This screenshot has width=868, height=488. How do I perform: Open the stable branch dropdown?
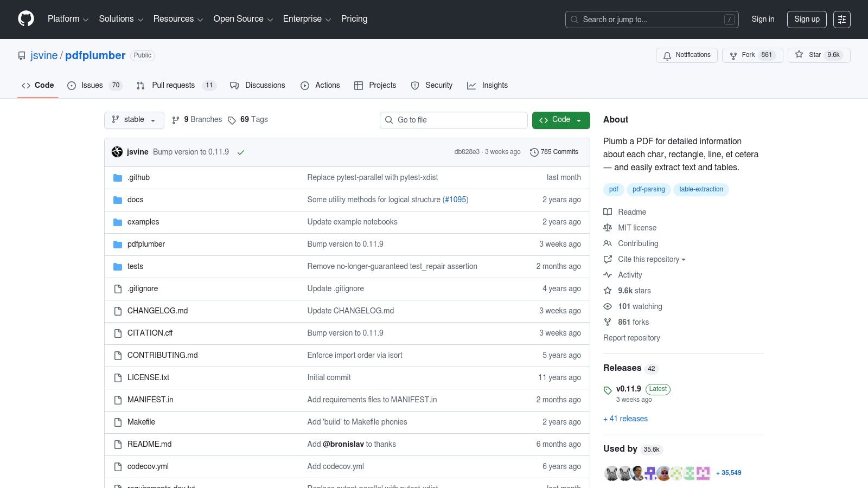click(x=134, y=120)
